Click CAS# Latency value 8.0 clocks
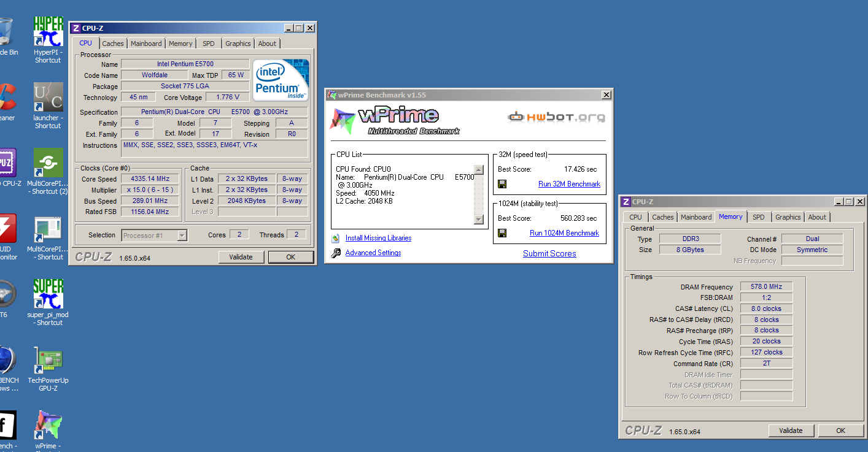The height and width of the screenshot is (452, 868). [767, 309]
